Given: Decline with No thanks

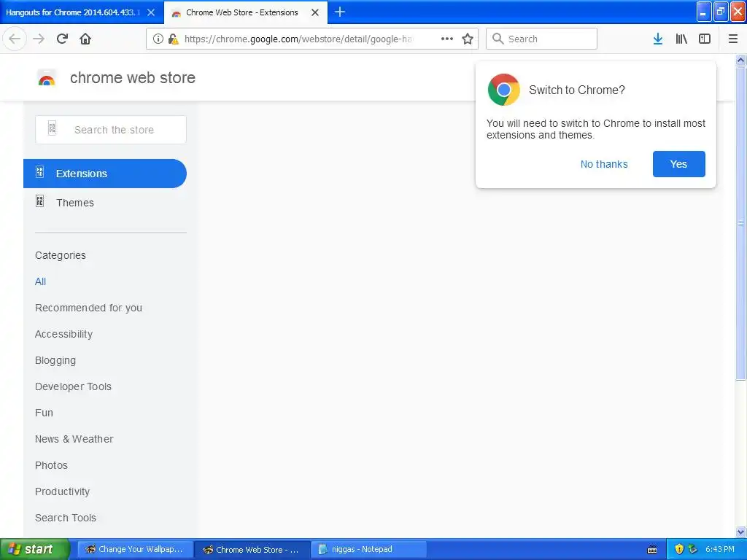Looking at the screenshot, I should [603, 164].
